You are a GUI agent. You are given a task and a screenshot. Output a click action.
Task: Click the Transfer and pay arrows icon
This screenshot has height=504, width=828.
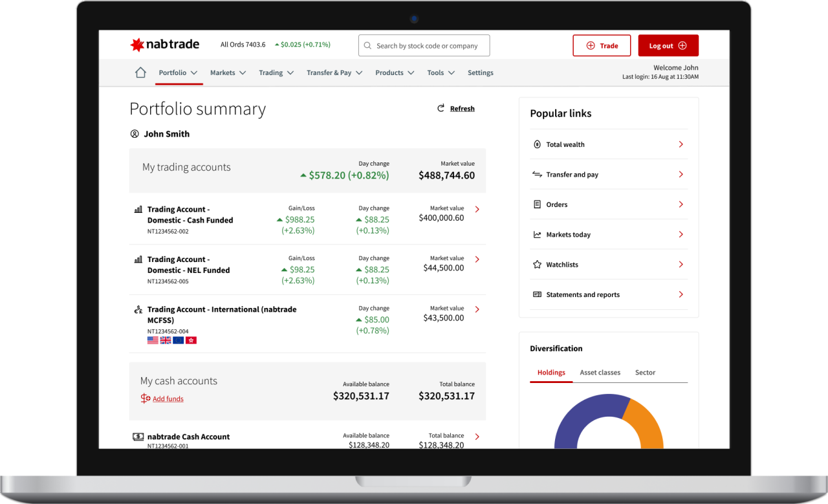(x=537, y=175)
